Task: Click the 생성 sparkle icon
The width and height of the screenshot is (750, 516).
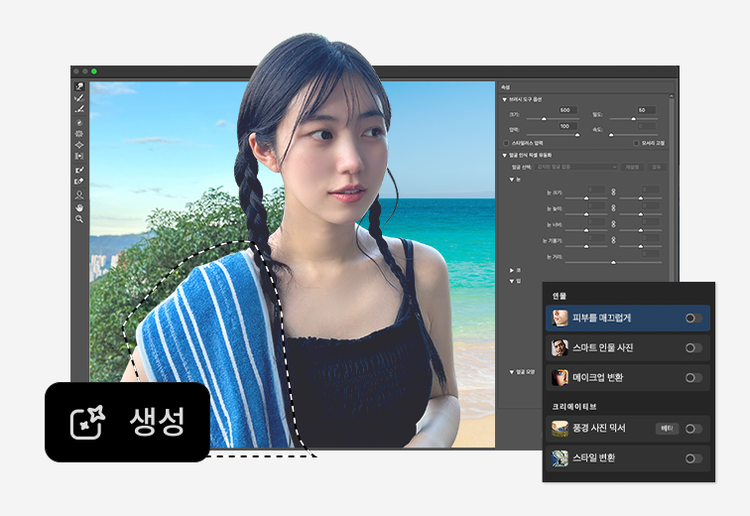Action: point(88,422)
